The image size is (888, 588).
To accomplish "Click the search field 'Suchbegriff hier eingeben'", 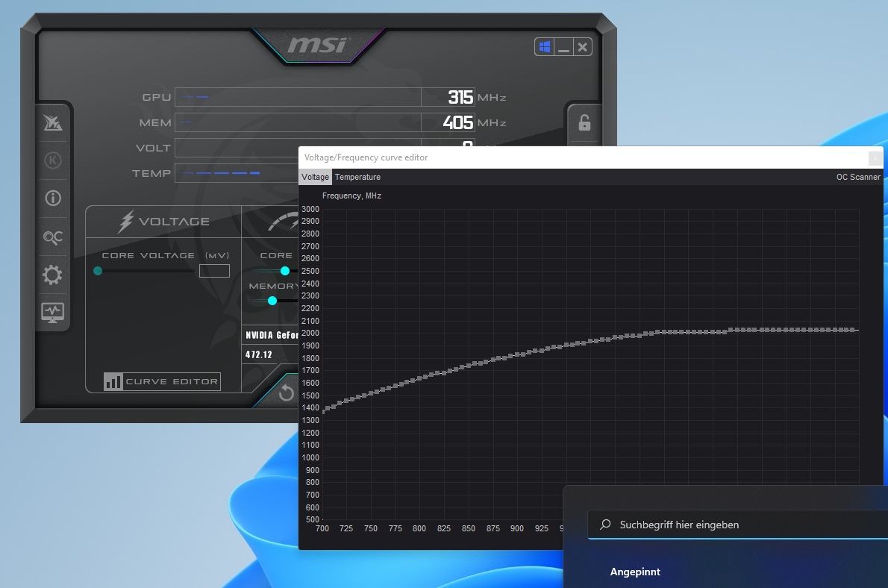I will point(738,525).
